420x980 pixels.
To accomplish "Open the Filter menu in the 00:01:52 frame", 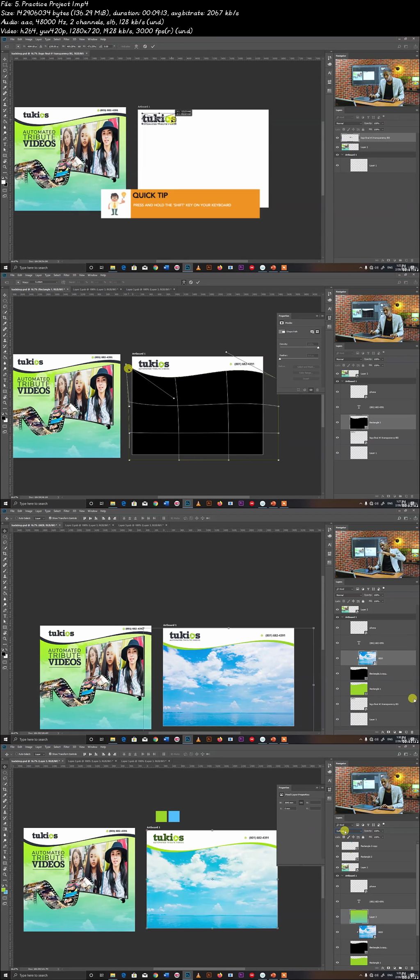I will pyautogui.click(x=66, y=39).
